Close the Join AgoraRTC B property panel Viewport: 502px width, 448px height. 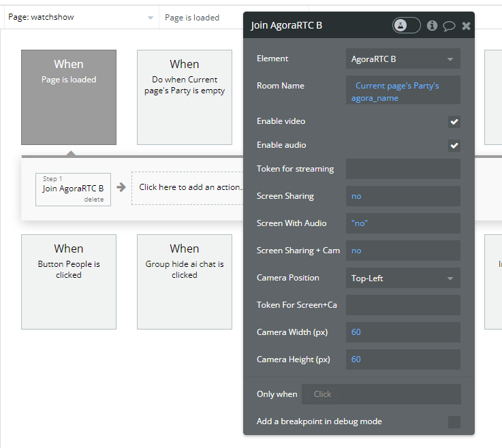tap(466, 26)
